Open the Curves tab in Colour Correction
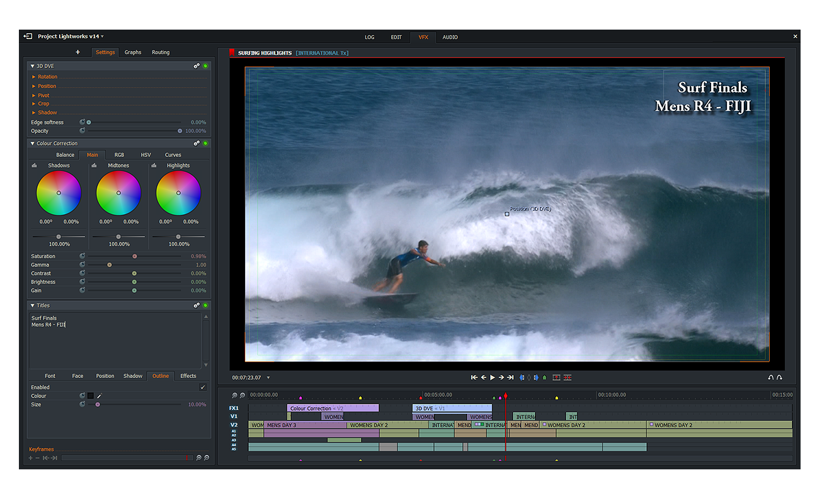Screen dimensions: 822x504 point(173,154)
